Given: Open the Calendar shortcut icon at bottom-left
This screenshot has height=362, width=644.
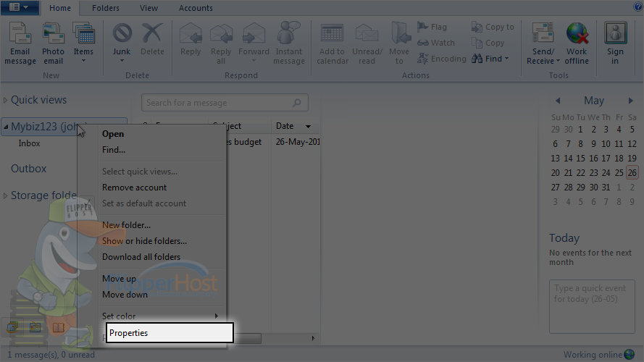Looking at the screenshot, I should coord(35,327).
